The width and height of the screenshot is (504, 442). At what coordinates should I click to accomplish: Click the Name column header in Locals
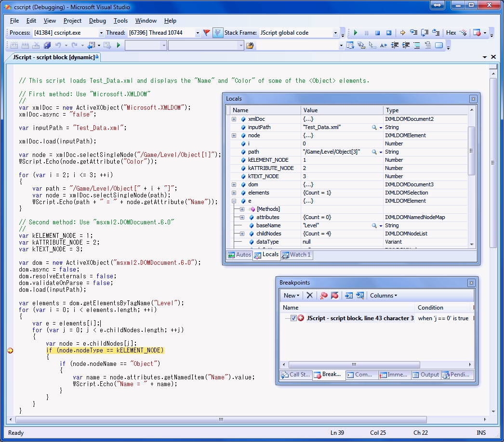click(x=265, y=110)
